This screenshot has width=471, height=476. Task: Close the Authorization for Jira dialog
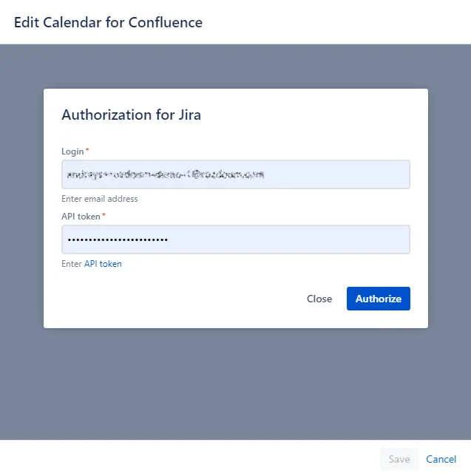click(319, 299)
